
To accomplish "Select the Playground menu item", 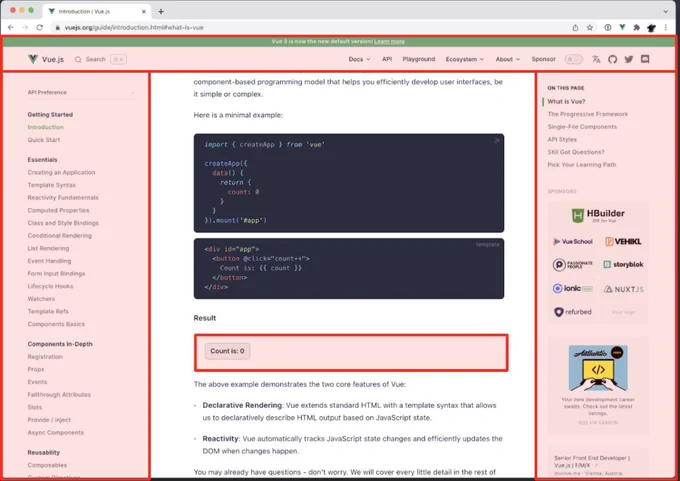I will pos(418,59).
